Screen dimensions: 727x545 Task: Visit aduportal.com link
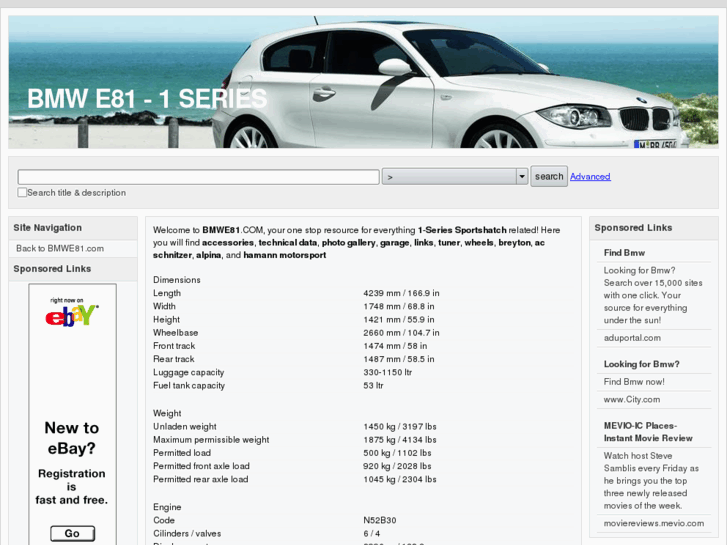click(x=632, y=338)
